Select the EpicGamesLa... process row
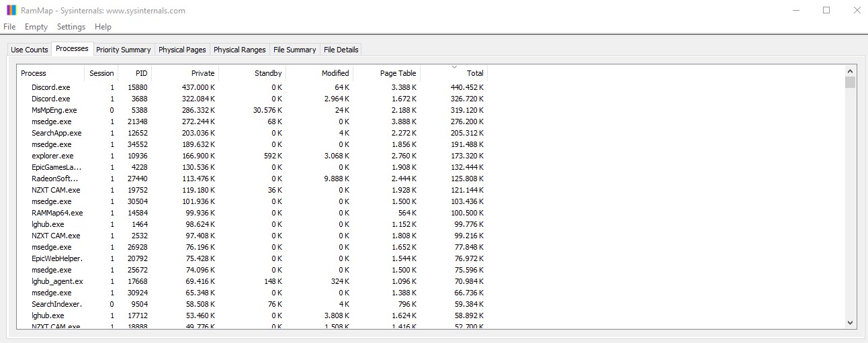The width and height of the screenshot is (868, 343). point(253,167)
